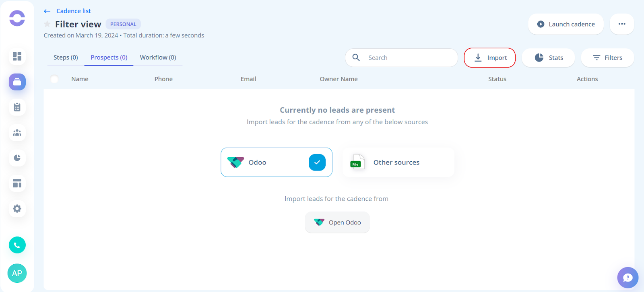Screen dimensions: 644x292
Task: Switch to the Steps (0) tab
Action: [x=66, y=58]
